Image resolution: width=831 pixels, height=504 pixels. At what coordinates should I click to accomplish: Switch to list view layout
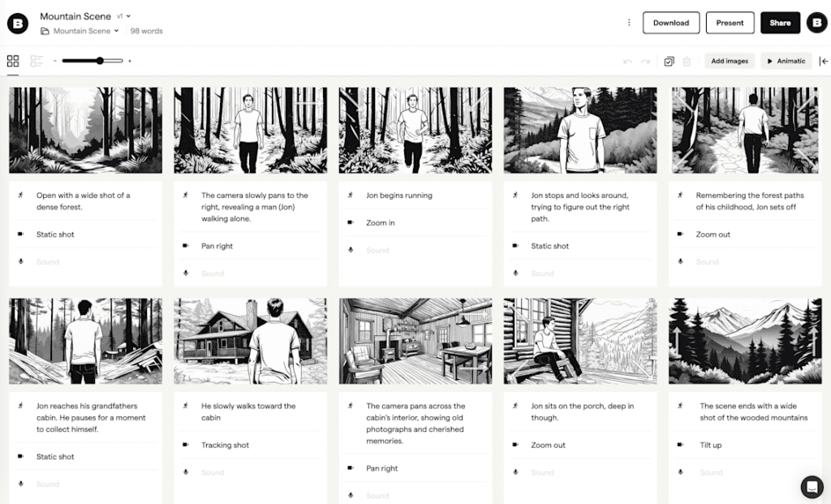tap(37, 61)
